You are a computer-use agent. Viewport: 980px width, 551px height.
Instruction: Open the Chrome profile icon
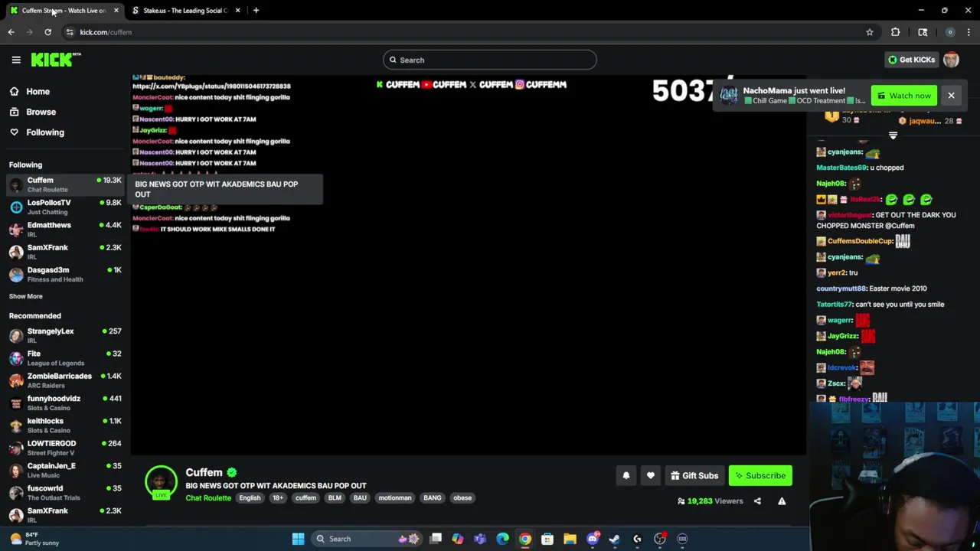pos(950,32)
